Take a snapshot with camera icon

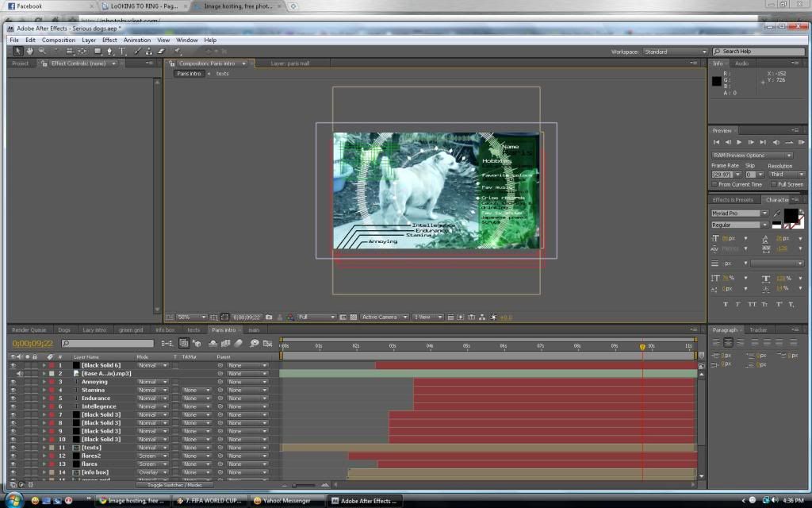click(270, 317)
